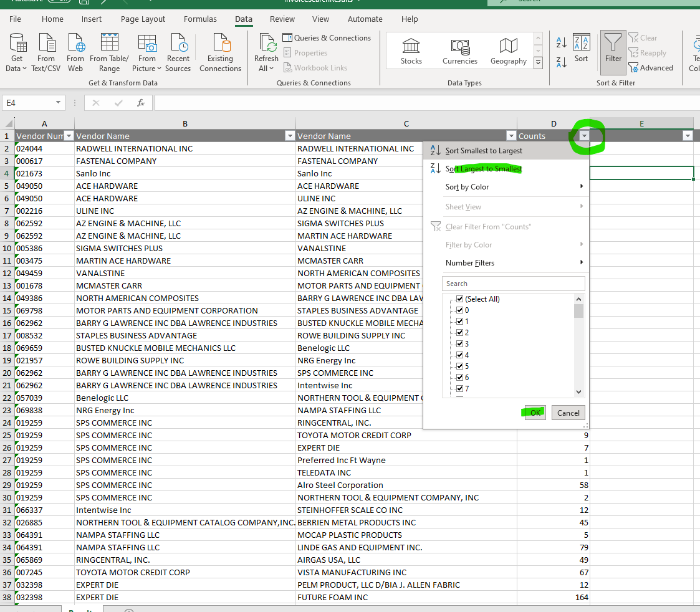This screenshot has height=612, width=700.
Task: Switch to the Insert tab
Action: point(92,19)
